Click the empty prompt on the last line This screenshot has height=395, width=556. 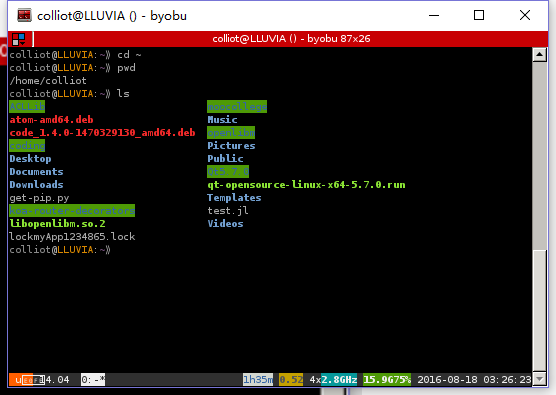(60, 250)
